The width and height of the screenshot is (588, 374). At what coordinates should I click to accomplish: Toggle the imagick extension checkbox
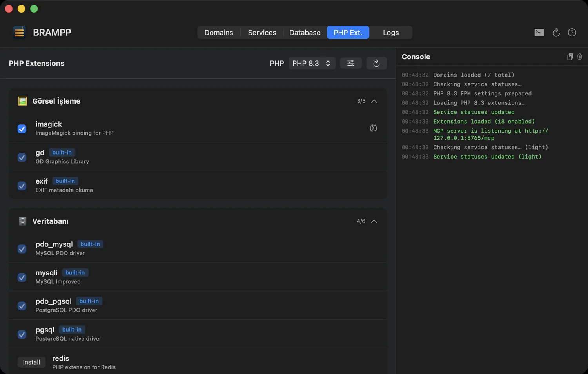22,129
